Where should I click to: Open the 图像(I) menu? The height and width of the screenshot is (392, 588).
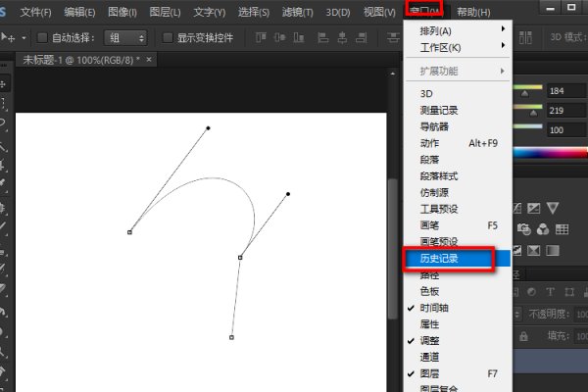point(122,13)
